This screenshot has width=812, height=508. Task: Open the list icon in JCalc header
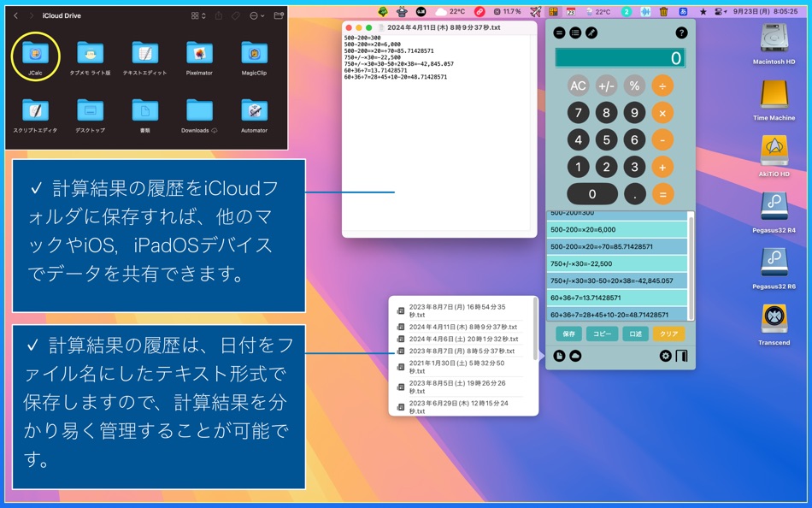575,33
